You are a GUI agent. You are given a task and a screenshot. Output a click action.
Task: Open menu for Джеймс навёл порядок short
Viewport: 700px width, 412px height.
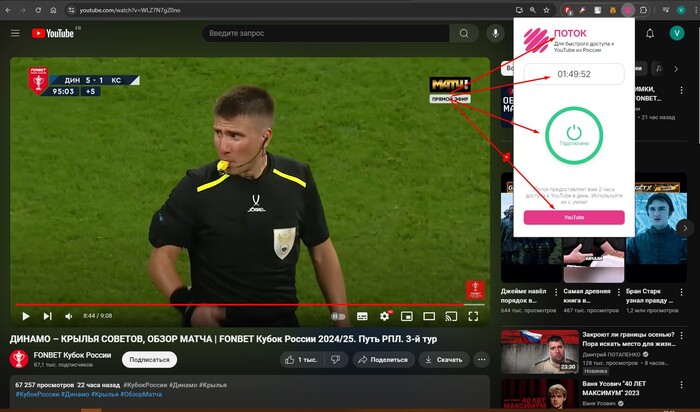556,292
